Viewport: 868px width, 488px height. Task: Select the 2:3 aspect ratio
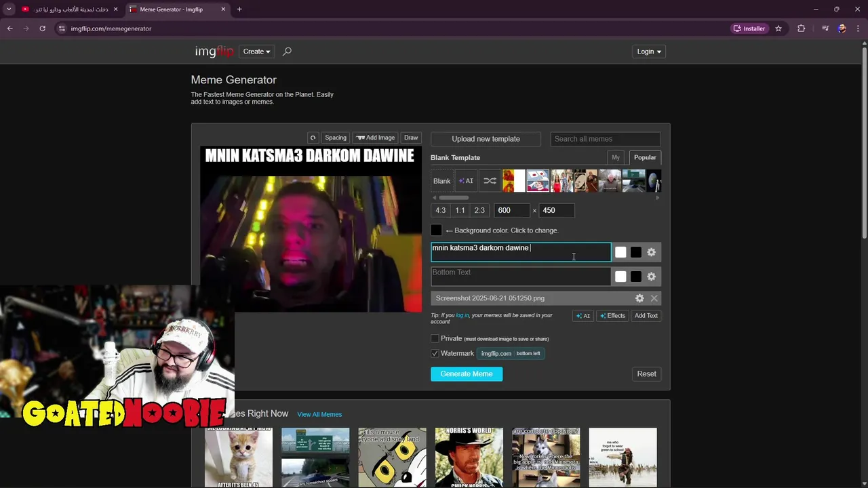tap(479, 210)
